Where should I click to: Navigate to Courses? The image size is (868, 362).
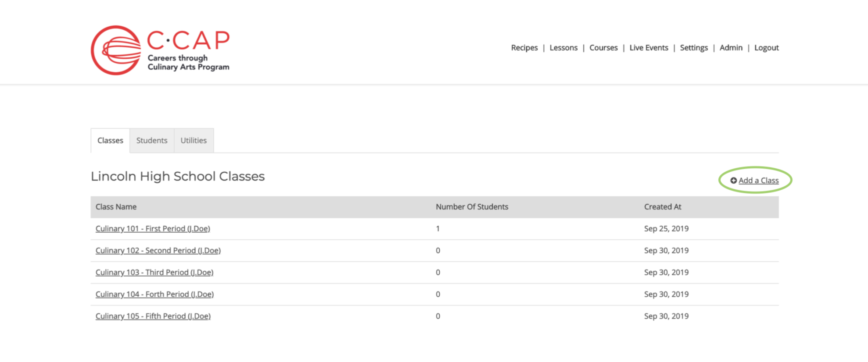pos(603,48)
